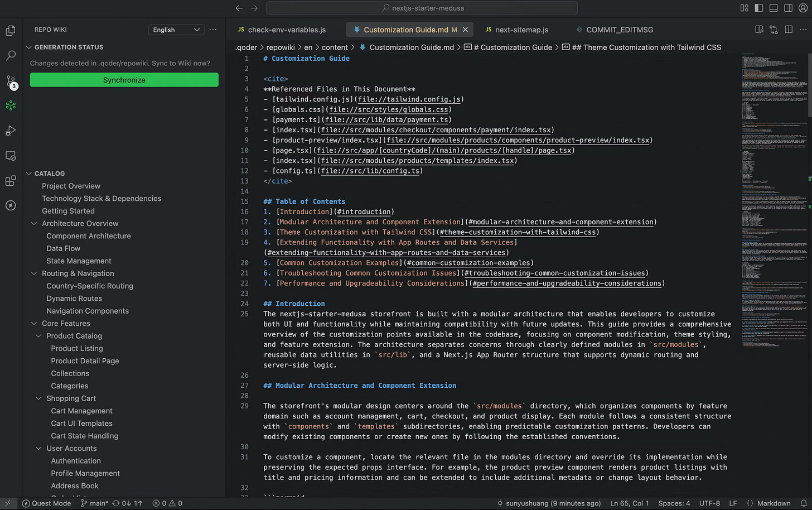Open the account profile icon
The height and width of the screenshot is (510, 812).
coord(803,8)
